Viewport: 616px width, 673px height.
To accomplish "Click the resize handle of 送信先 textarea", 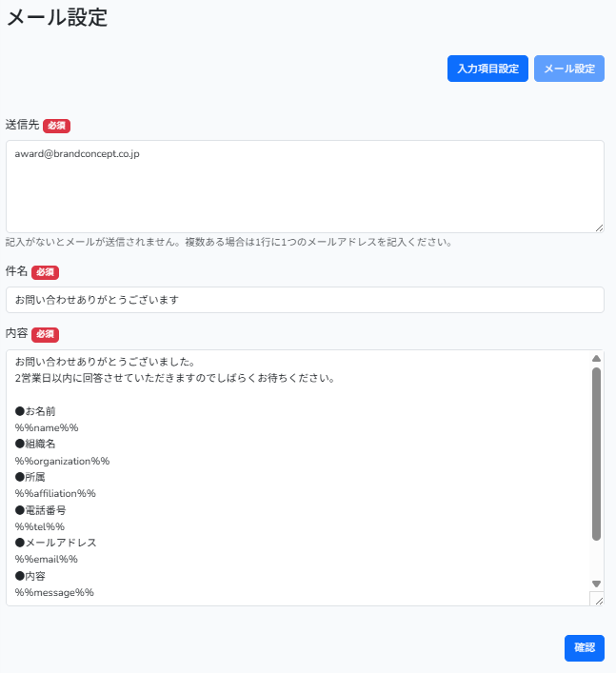I will (x=599, y=227).
